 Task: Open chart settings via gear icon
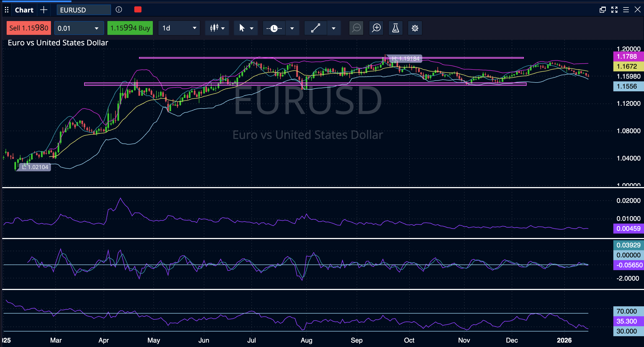coord(414,28)
